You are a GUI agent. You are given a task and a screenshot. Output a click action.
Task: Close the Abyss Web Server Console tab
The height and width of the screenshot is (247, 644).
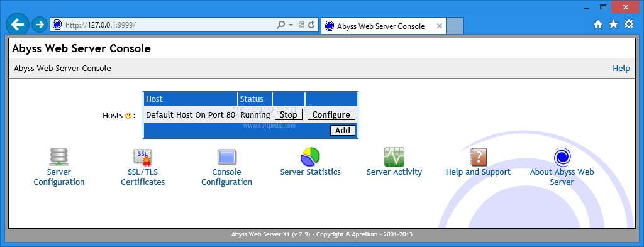tap(439, 26)
